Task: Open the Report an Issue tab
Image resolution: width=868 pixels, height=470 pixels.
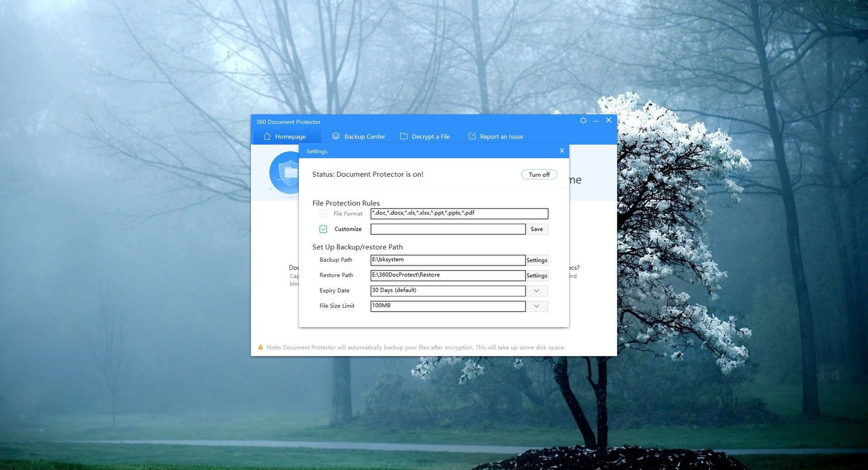Action: point(496,137)
